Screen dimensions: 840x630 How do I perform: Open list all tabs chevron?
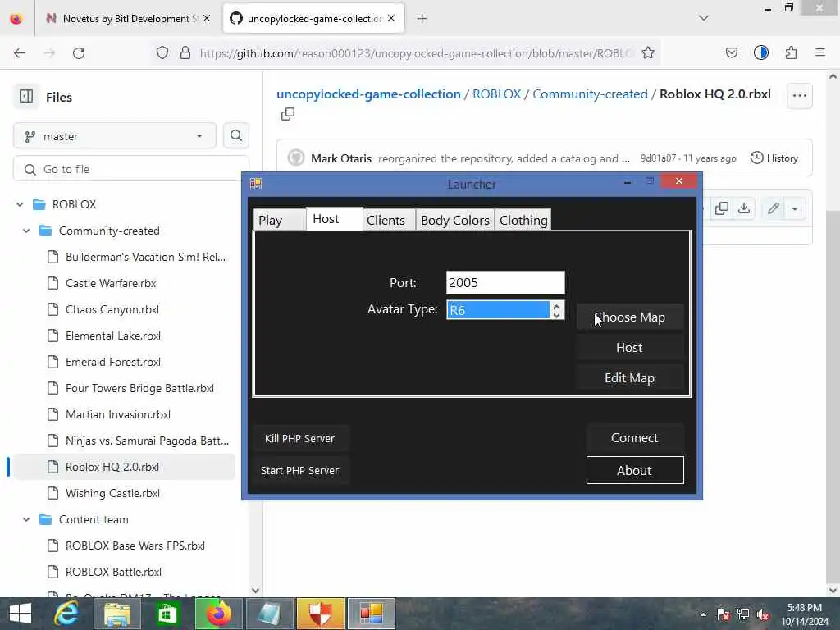point(703,18)
